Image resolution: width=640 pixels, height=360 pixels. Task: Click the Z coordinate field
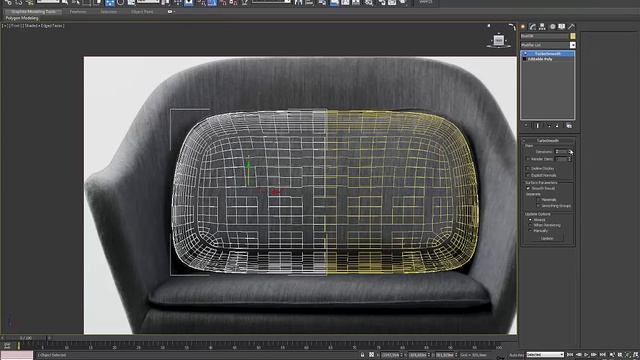[445, 355]
